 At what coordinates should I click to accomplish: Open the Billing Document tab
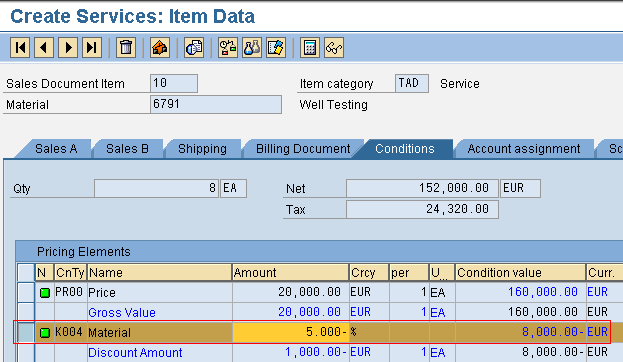(303, 149)
